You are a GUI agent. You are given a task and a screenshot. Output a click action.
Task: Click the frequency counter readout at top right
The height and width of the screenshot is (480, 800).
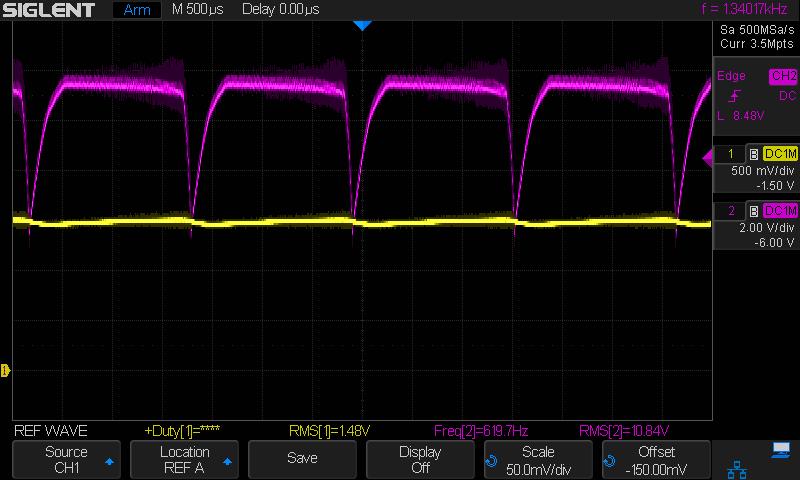coord(744,9)
